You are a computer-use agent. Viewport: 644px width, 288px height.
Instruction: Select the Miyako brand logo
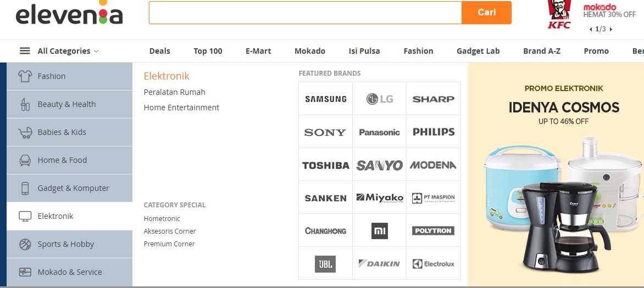click(x=380, y=197)
